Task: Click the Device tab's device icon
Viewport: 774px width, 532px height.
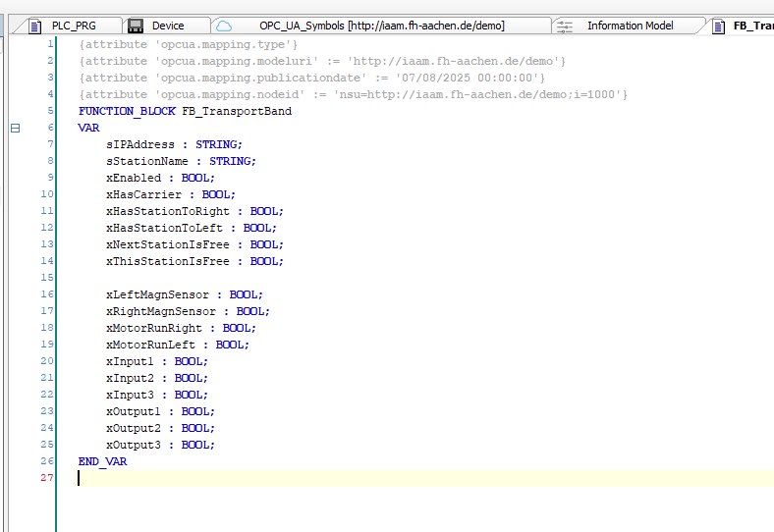Action: pyautogui.click(x=136, y=27)
